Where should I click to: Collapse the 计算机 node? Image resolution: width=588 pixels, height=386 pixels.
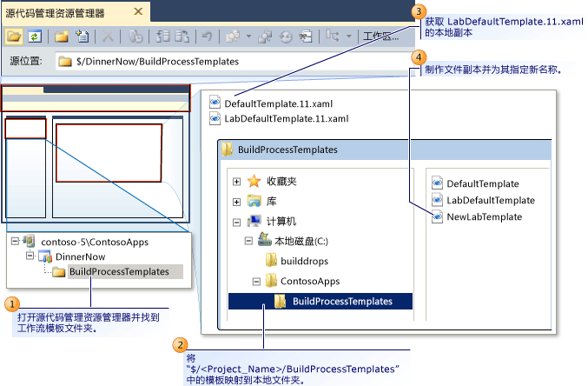tap(236, 223)
